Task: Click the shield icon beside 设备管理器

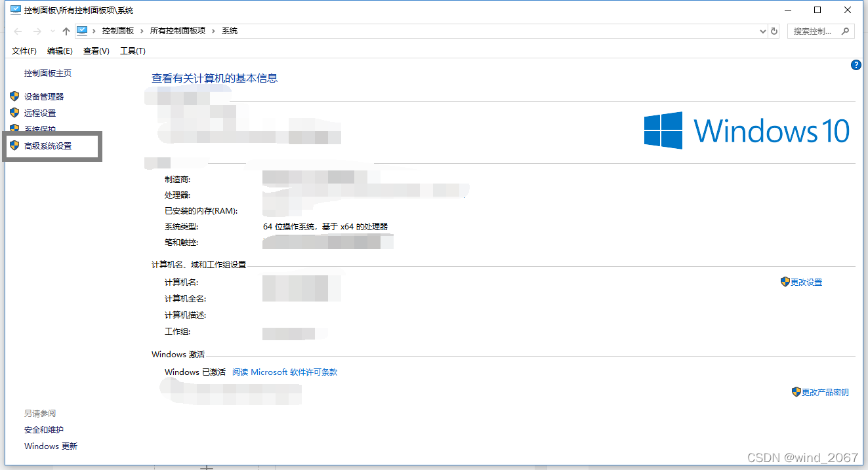Action: pyautogui.click(x=15, y=96)
